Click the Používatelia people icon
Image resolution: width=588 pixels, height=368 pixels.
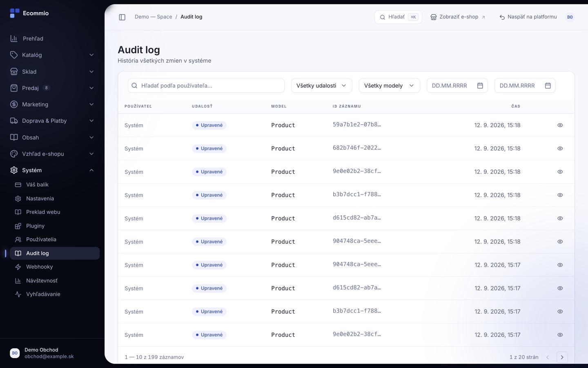coord(18,240)
